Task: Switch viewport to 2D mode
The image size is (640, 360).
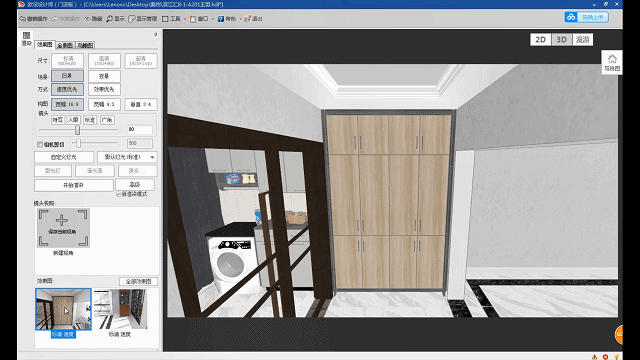Action: pos(540,40)
